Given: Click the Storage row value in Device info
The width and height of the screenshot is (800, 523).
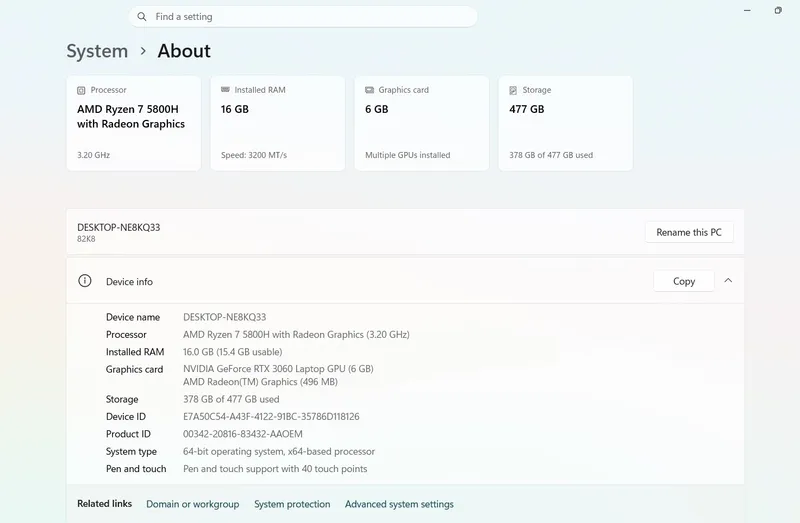Looking at the screenshot, I should click(231, 400).
